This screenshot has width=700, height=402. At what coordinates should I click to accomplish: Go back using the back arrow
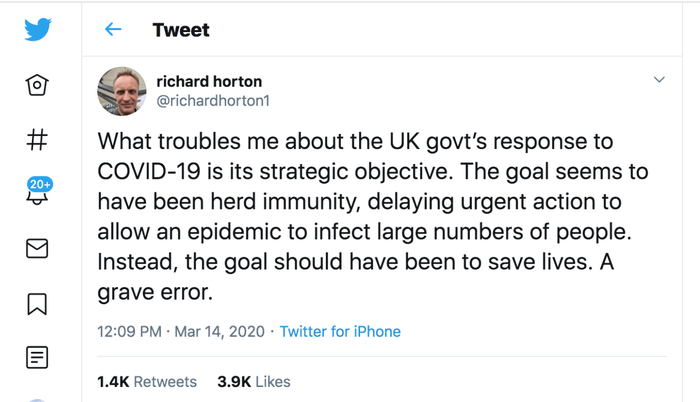[113, 30]
